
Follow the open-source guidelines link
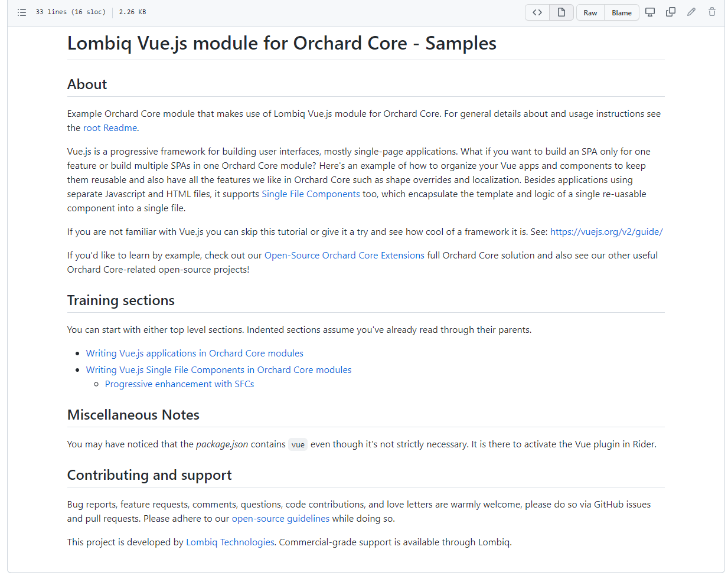click(280, 519)
